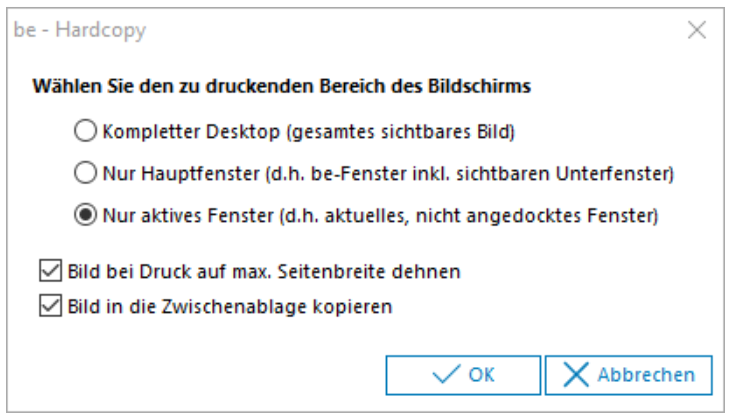Choose the Nur Hauptfenster radio option
Image resolution: width=731 pixels, height=420 pixels.
point(85,173)
